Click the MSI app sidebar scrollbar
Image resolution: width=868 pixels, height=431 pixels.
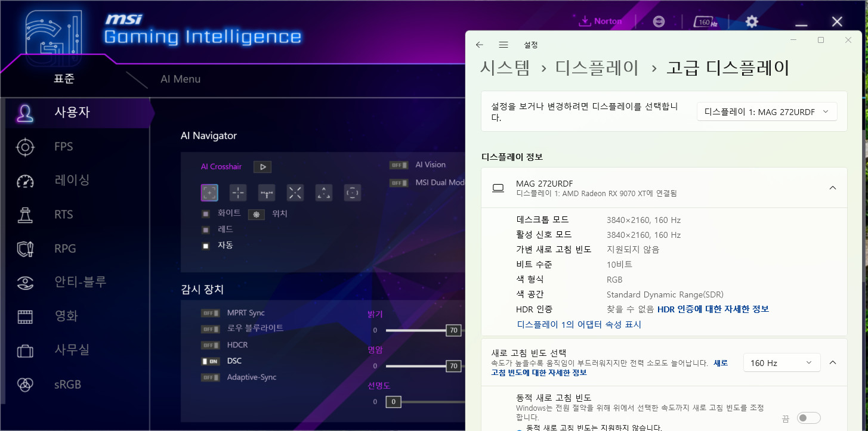click(2, 250)
